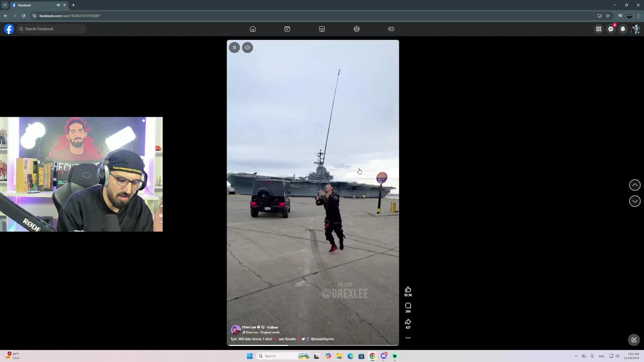Mute the reel's sound

click(247, 47)
